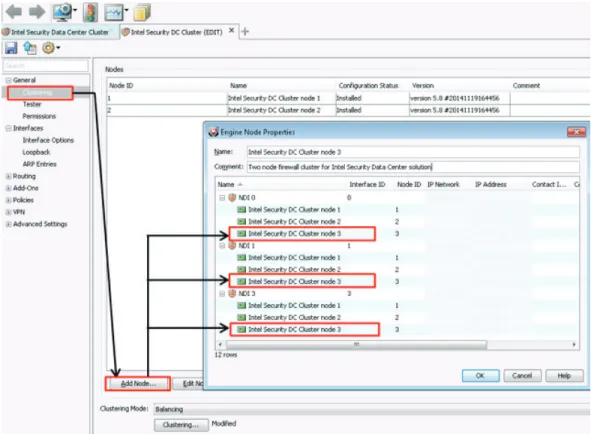Image resolution: width=591 pixels, height=434 pixels.
Task: Select Interface Options in the tree
Action: [x=48, y=140]
